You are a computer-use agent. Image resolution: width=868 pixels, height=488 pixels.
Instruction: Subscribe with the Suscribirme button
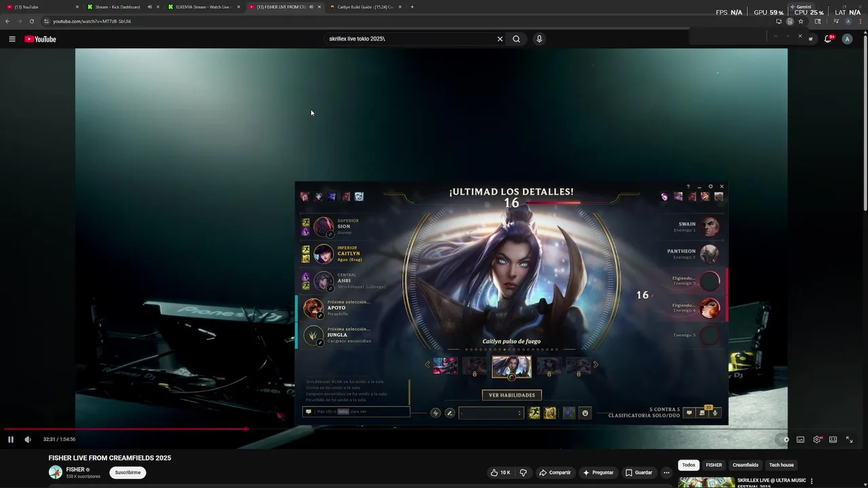tap(127, 472)
